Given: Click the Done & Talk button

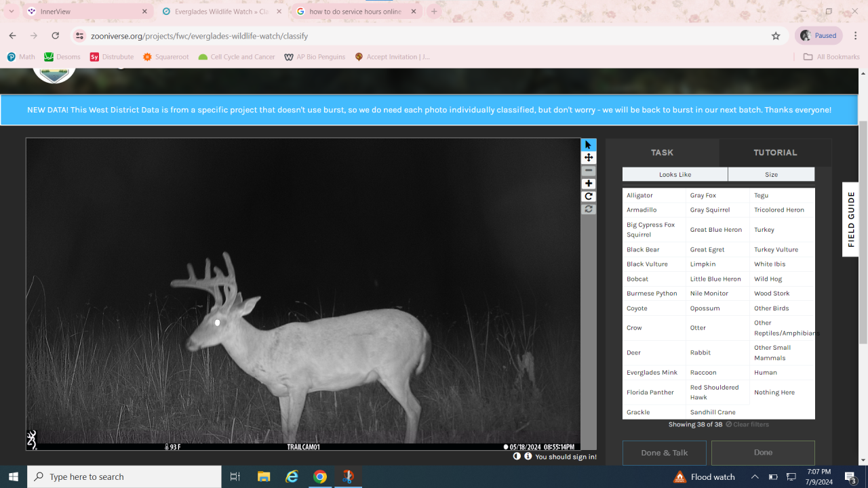Looking at the screenshot, I should [x=665, y=453].
